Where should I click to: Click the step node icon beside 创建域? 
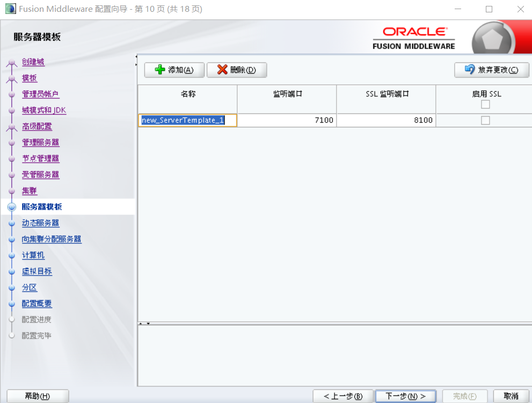12,62
